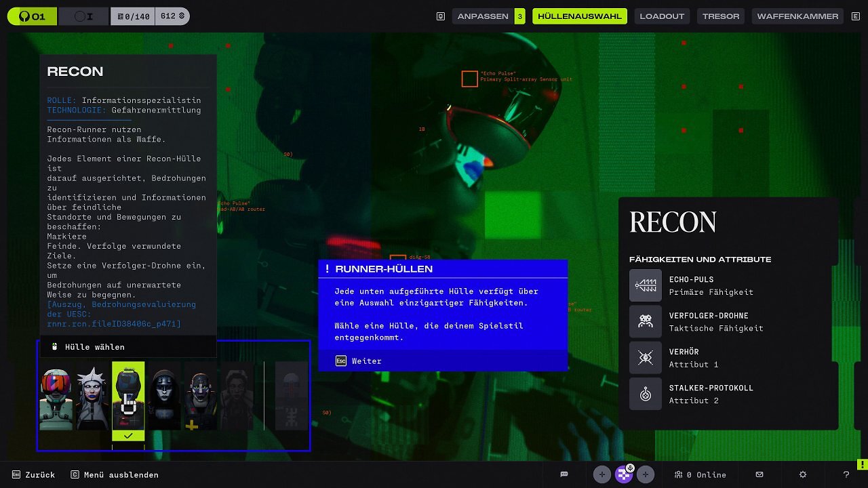Click the green exclamation alert badge
Viewport: 868px width, 488px height.
point(862,465)
